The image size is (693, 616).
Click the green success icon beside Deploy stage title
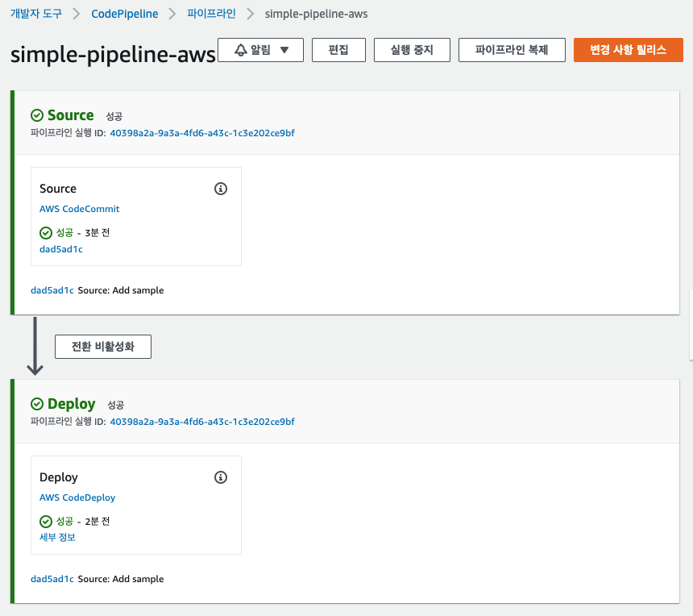pyautogui.click(x=37, y=404)
